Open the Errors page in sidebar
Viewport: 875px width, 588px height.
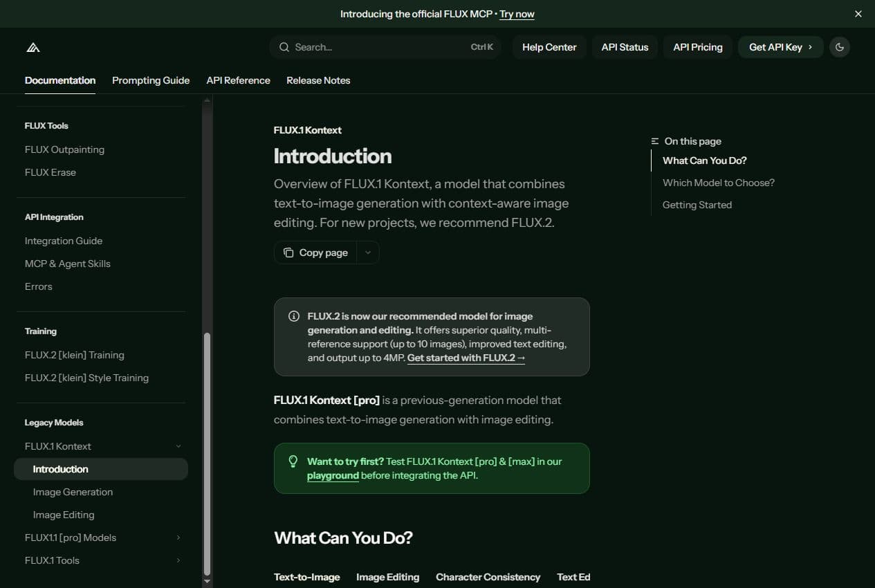[x=39, y=286]
